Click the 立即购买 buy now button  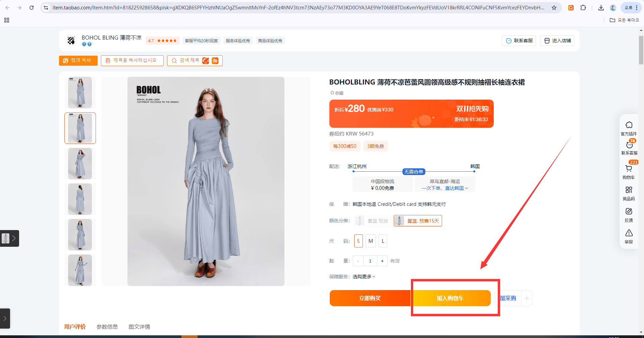(370, 298)
